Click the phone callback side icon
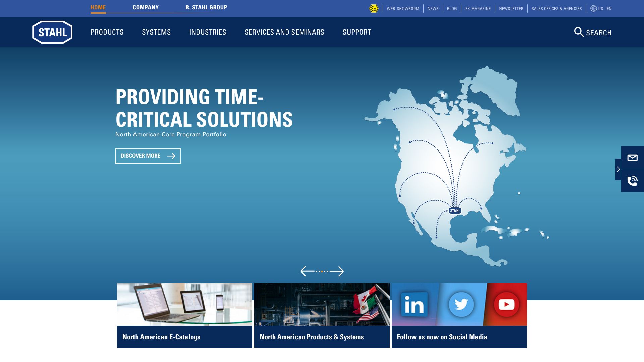The height and width of the screenshot is (362, 644). 632,181
